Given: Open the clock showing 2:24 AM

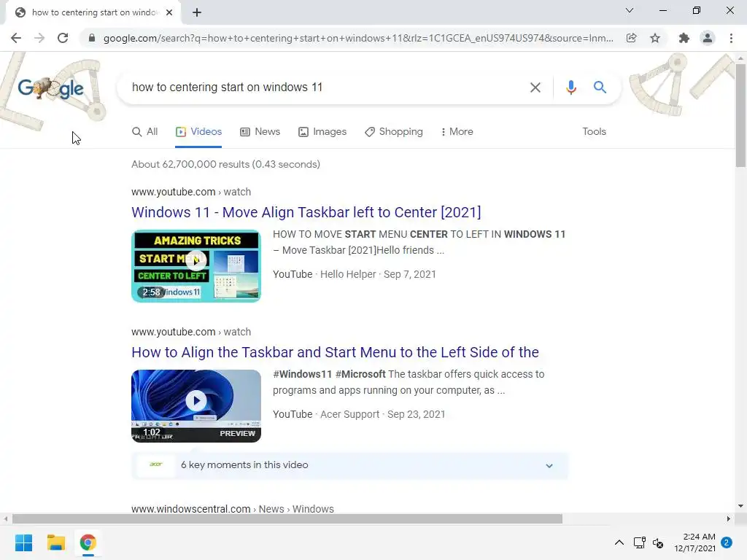Looking at the screenshot, I should pyautogui.click(x=694, y=542).
